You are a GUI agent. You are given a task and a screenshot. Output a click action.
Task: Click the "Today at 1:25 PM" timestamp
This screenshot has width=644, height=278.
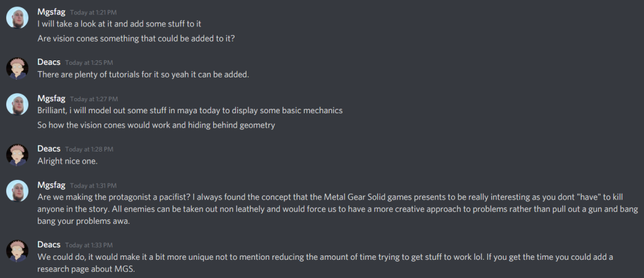89,63
